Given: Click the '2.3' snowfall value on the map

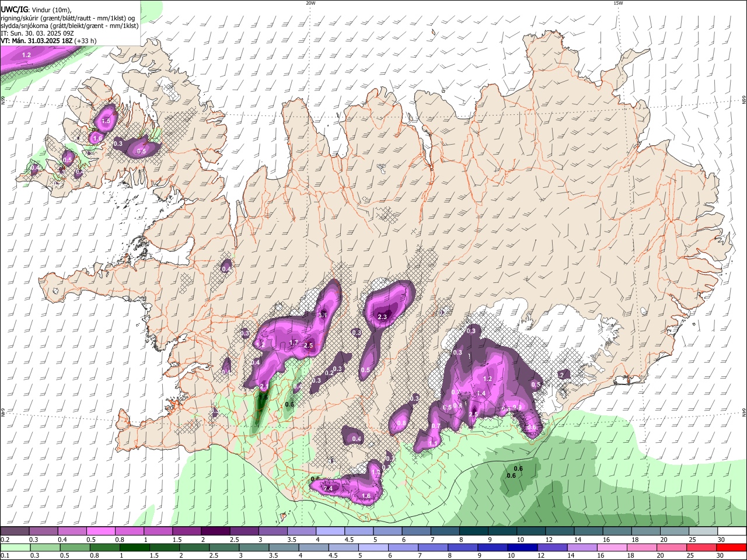Looking at the screenshot, I should [x=383, y=317].
